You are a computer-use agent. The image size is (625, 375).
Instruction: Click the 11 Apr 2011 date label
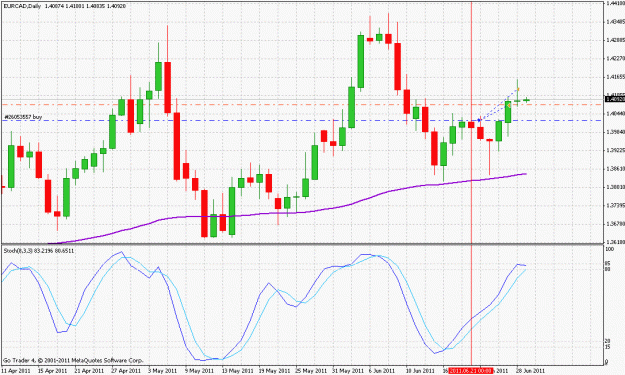16,371
